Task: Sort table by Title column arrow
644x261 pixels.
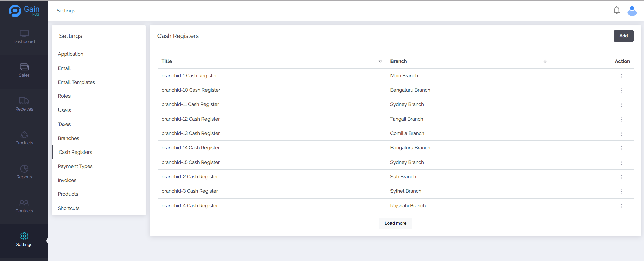Action: tap(380, 61)
